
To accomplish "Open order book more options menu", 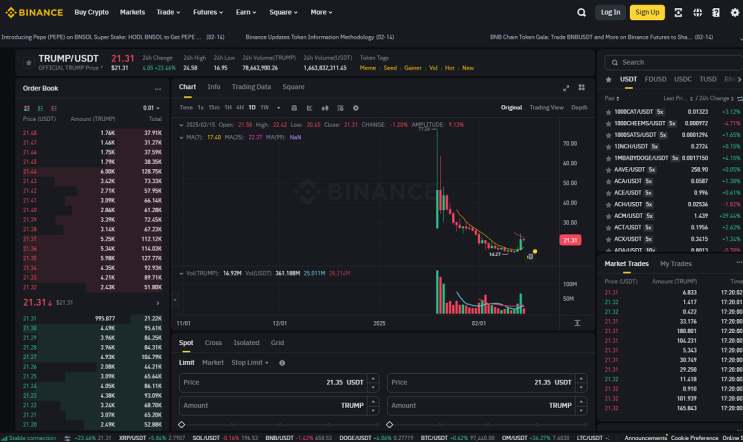I will click(x=158, y=89).
